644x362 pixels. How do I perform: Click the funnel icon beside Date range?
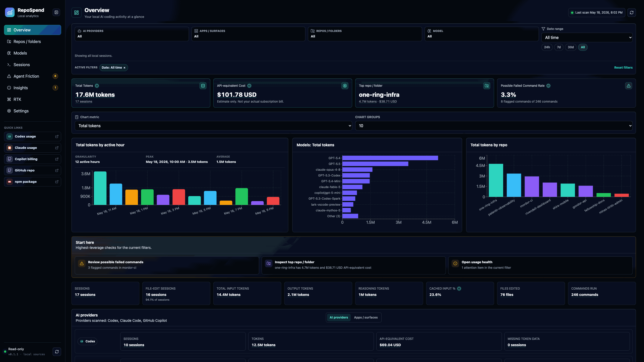click(543, 29)
